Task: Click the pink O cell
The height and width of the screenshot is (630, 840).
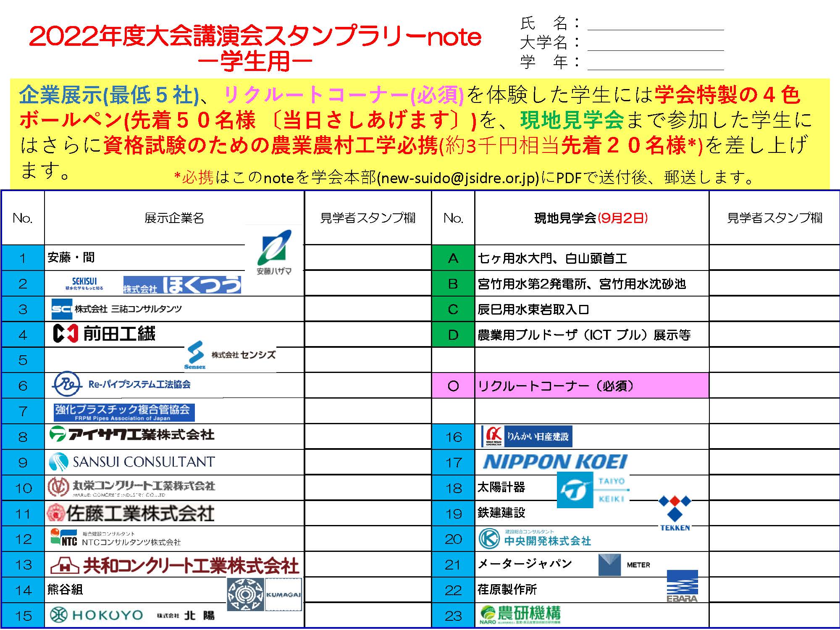Action: coord(453,385)
